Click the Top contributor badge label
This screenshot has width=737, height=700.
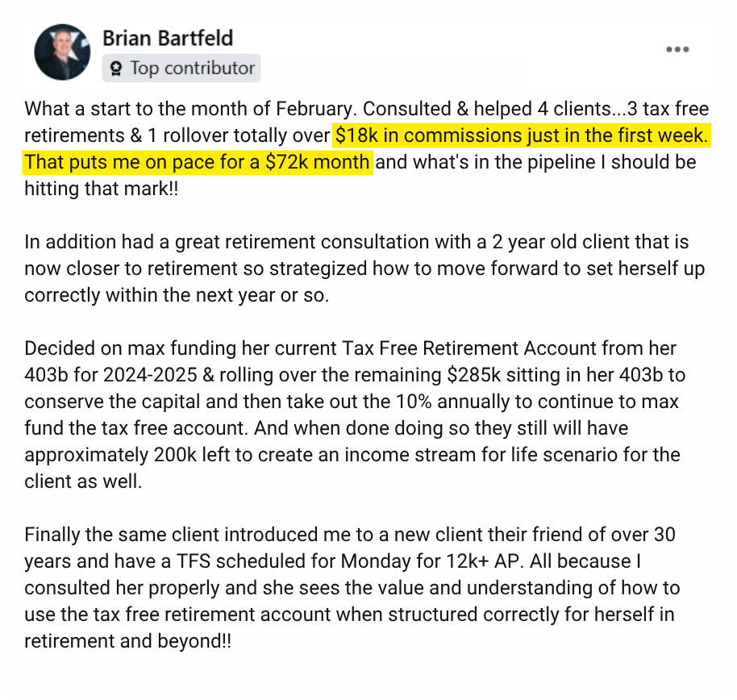click(x=192, y=69)
